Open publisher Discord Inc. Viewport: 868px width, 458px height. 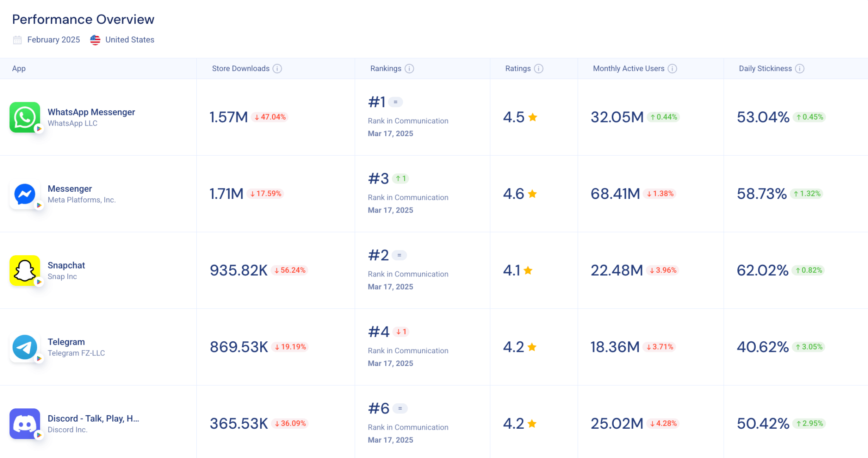point(68,430)
